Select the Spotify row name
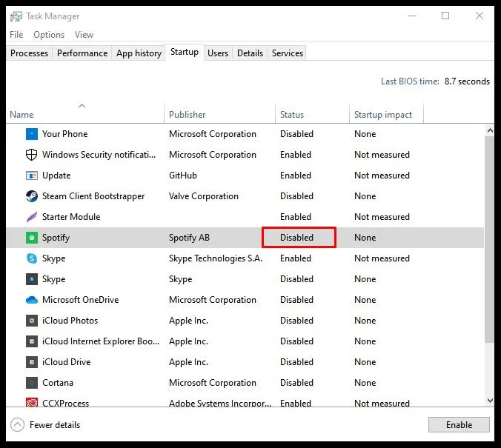501x448 pixels. 56,238
